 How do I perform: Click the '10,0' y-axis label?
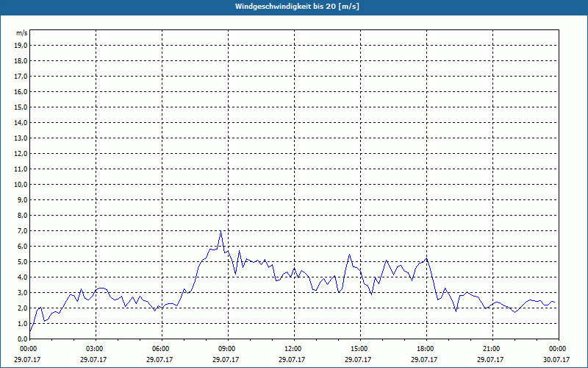[21, 185]
